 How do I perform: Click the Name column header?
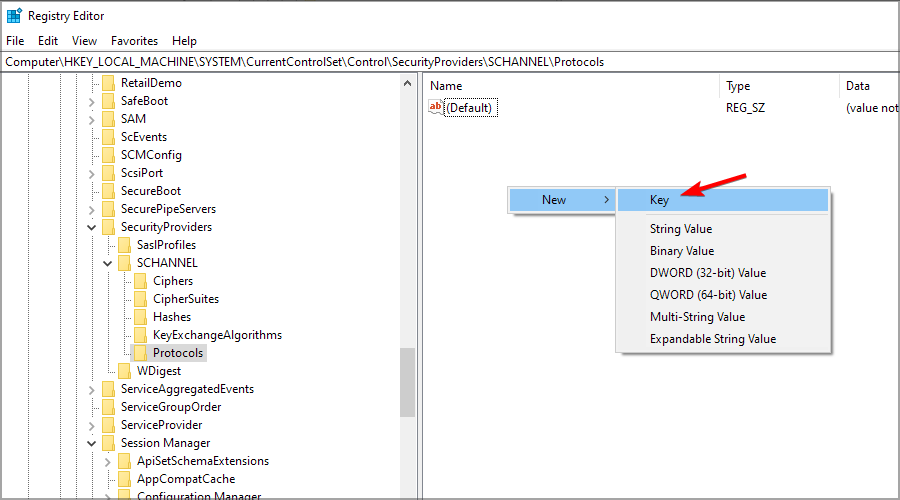[x=572, y=86]
